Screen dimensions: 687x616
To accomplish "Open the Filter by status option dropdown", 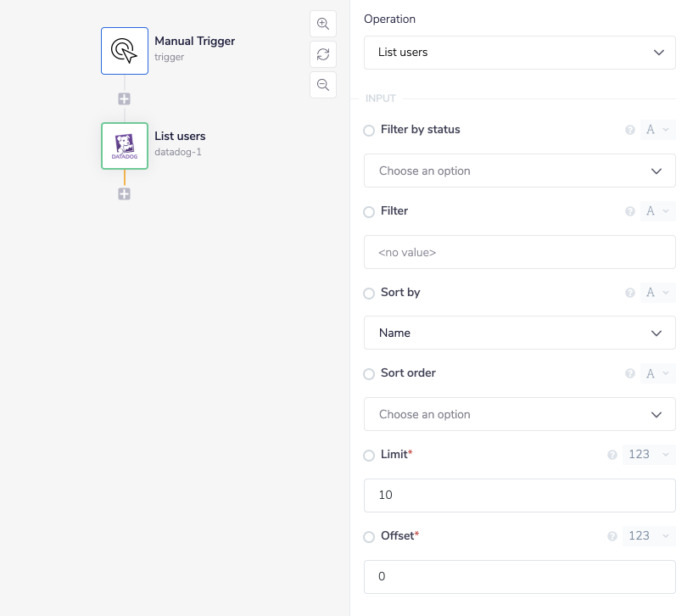I will (519, 171).
